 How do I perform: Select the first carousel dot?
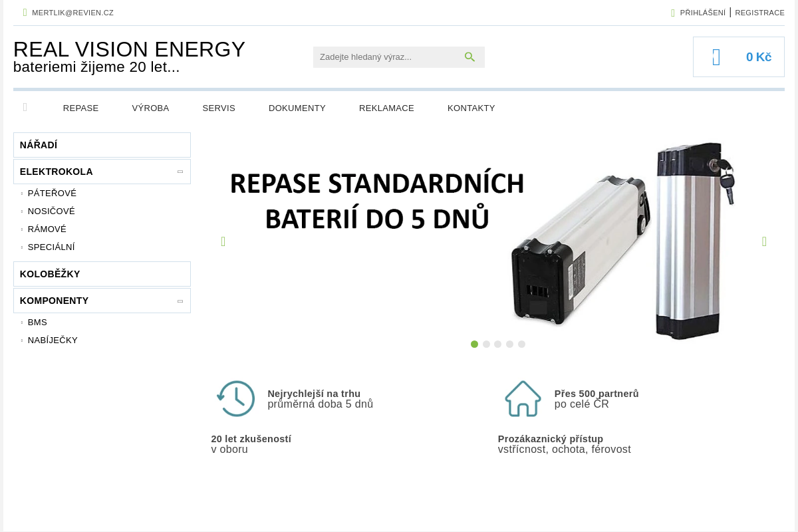tap(474, 344)
